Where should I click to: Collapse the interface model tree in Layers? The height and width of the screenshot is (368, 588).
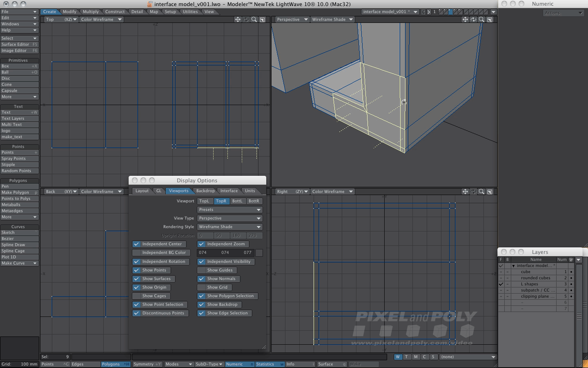[514, 266]
